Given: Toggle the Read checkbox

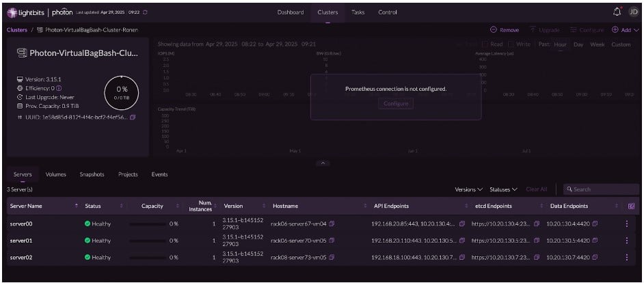Looking at the screenshot, I should pos(485,44).
